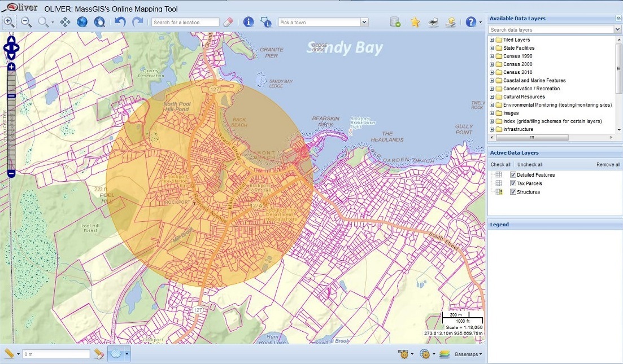Disable the Structures layer checkbox
This screenshot has height=364, width=623.
click(x=513, y=192)
